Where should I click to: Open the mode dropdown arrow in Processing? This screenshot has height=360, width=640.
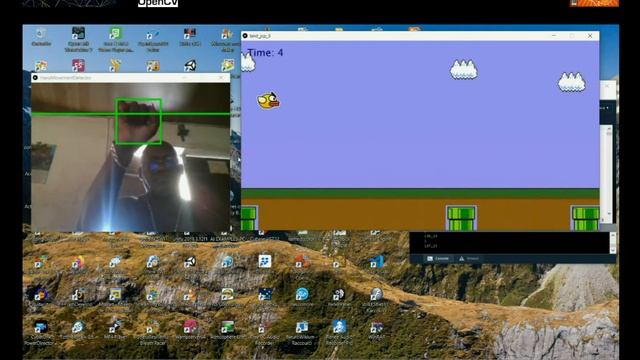click(x=607, y=108)
